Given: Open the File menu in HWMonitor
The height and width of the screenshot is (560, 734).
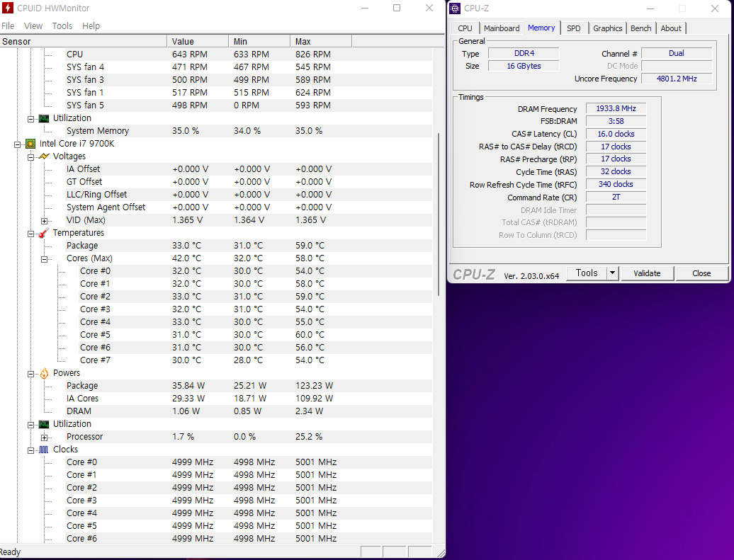Looking at the screenshot, I should (x=8, y=25).
